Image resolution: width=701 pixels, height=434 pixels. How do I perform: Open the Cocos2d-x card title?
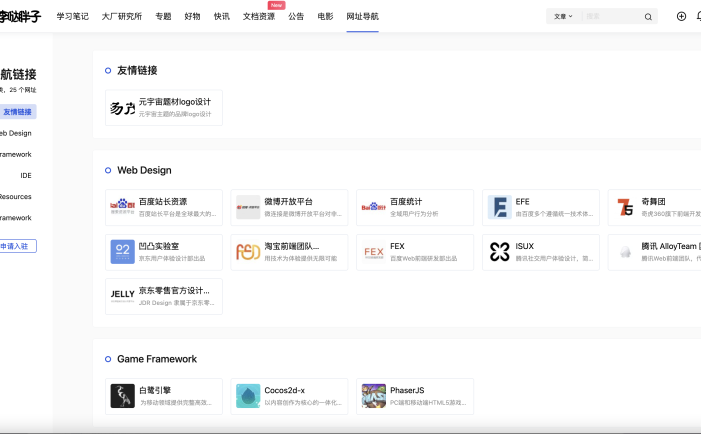pyautogui.click(x=284, y=390)
